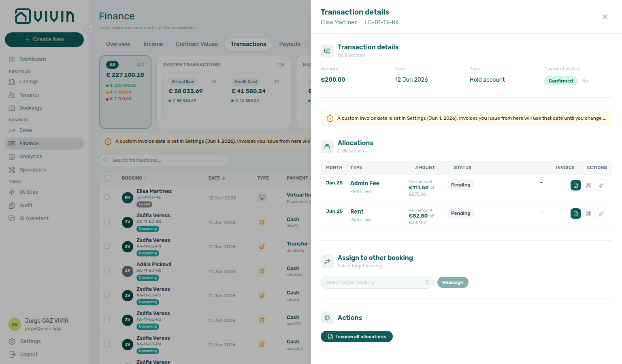Select checkbox for the Transfer dqadwdq row
This screenshot has width=622, height=364.
pos(107,246)
